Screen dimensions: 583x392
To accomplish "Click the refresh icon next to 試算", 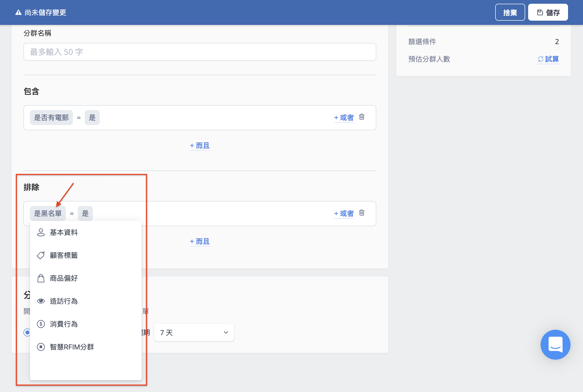I will tap(541, 59).
